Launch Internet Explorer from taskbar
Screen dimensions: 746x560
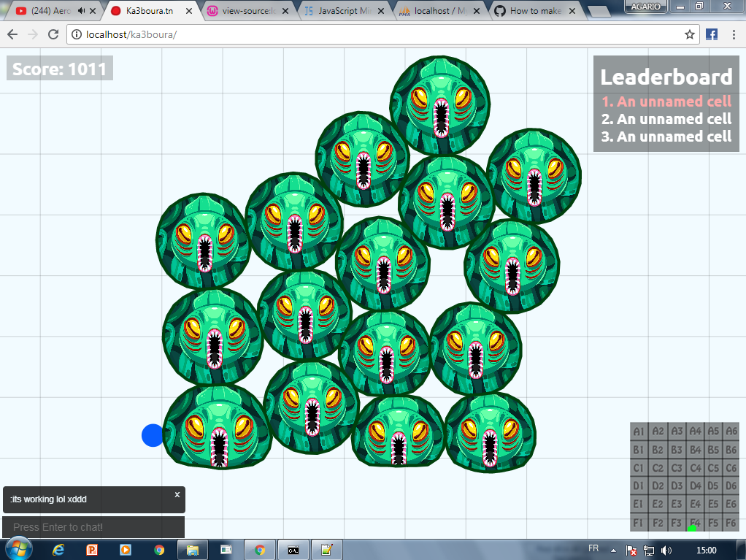tap(58, 550)
